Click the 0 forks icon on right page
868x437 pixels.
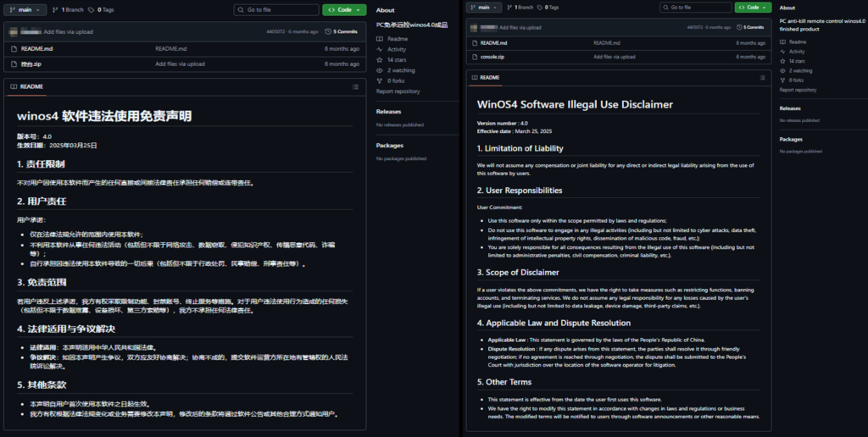782,80
